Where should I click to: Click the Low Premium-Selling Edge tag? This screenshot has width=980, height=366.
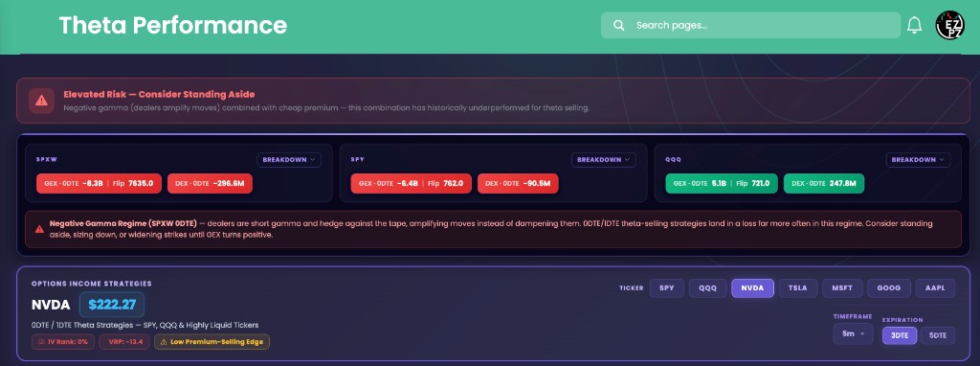pos(212,342)
